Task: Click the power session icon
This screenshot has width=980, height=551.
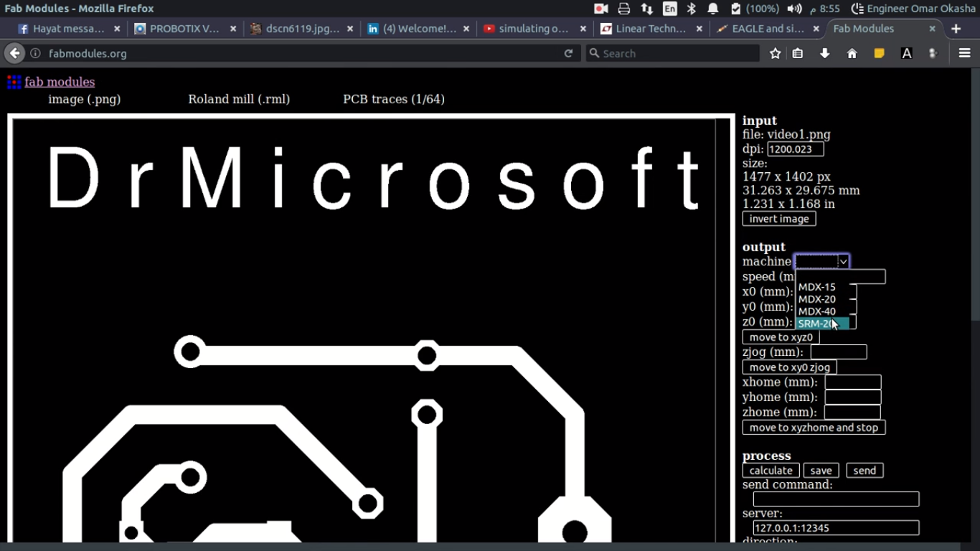Action: coord(857,9)
